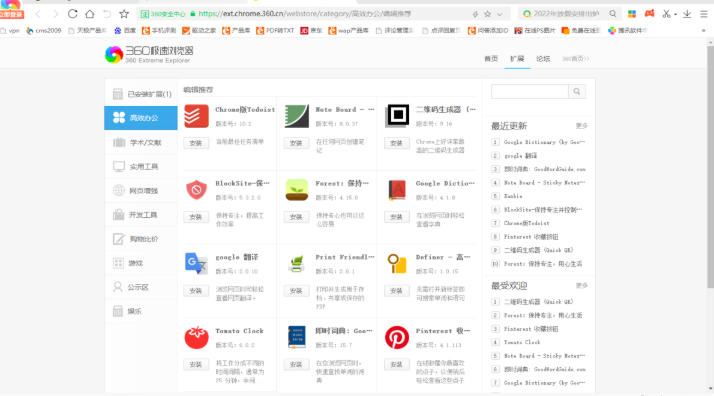Install the BlockSite extension

[196, 217]
